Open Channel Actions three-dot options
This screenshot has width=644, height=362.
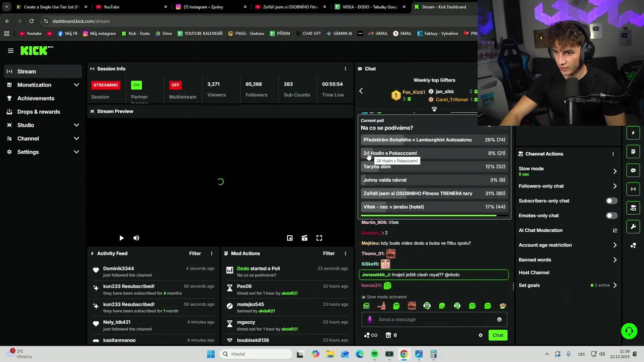[613, 154]
